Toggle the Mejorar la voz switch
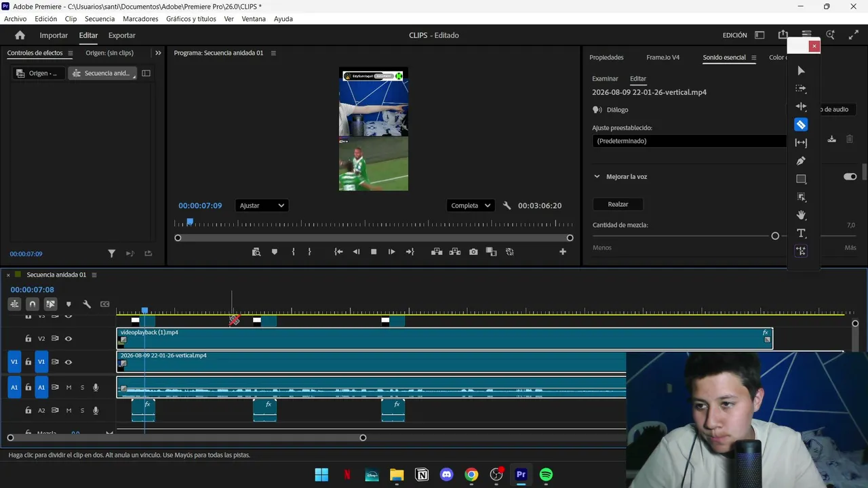Screen dimensions: 868x488 [850, 177]
